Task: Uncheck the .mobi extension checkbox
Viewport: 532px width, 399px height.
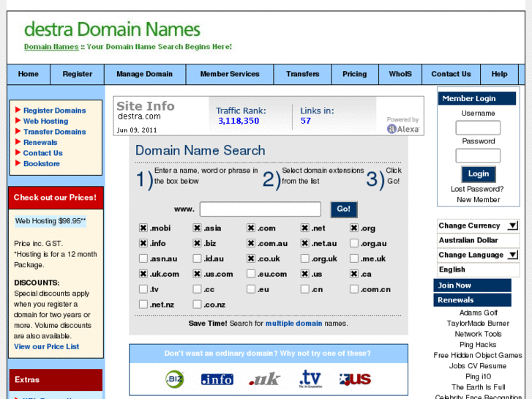Action: (143, 228)
